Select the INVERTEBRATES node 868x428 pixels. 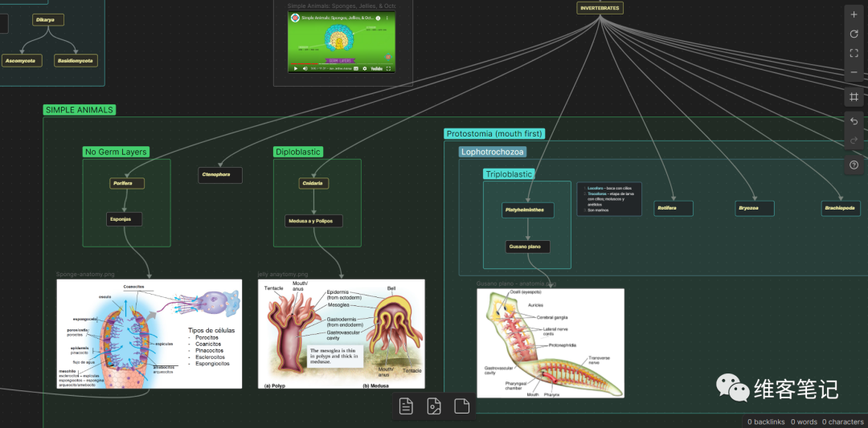(x=600, y=8)
